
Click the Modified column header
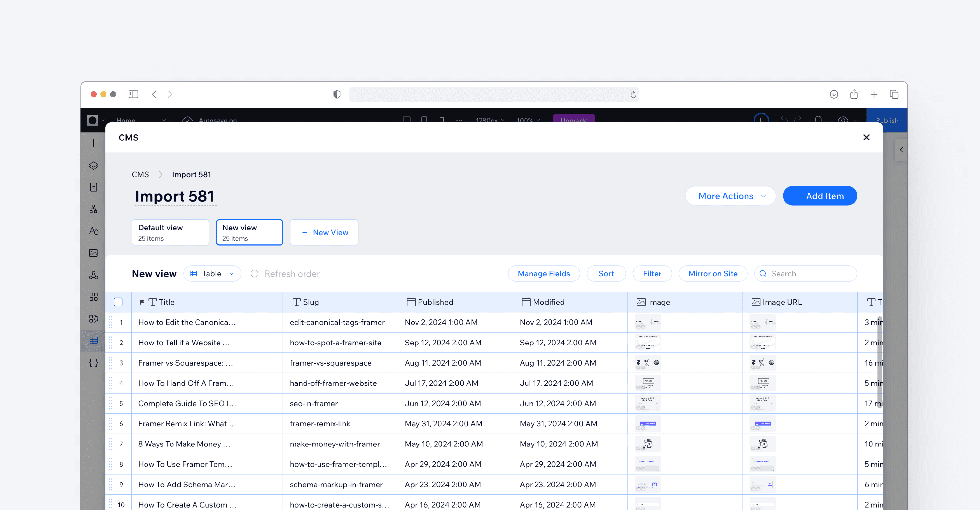point(570,302)
